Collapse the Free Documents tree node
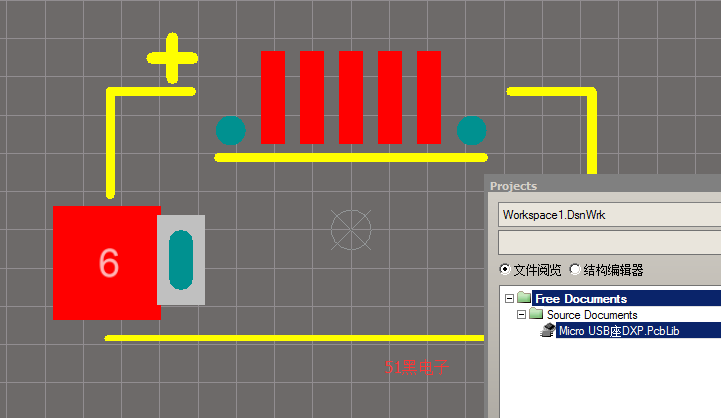 509,298
